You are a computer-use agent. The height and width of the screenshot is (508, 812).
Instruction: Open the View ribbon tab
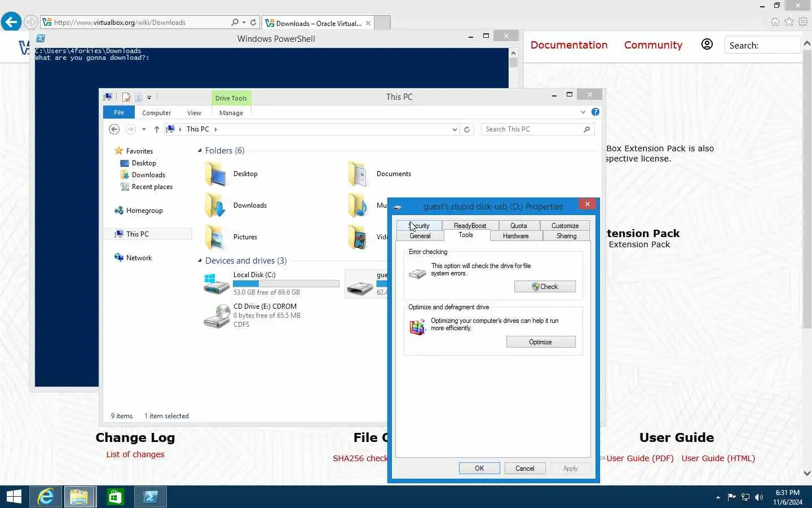(x=194, y=113)
